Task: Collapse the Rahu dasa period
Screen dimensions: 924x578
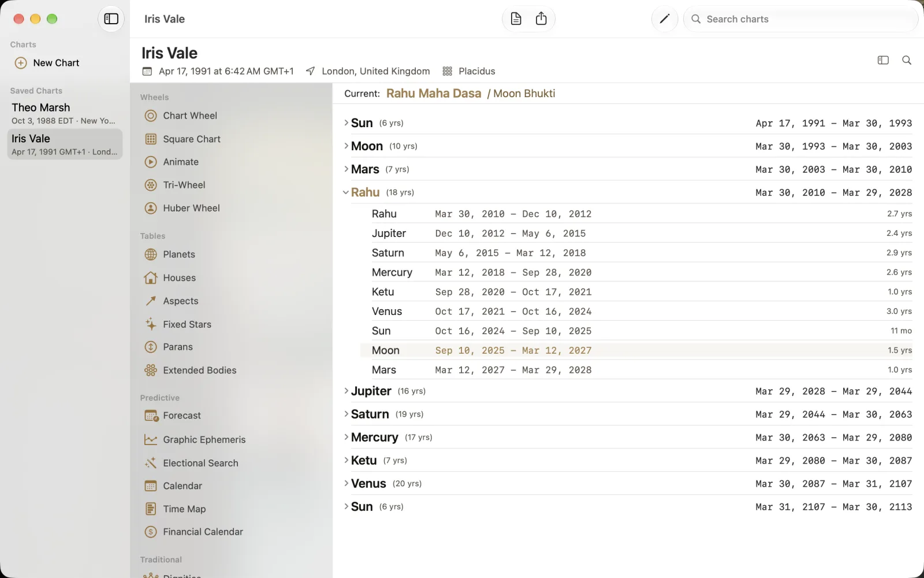Action: tap(345, 192)
